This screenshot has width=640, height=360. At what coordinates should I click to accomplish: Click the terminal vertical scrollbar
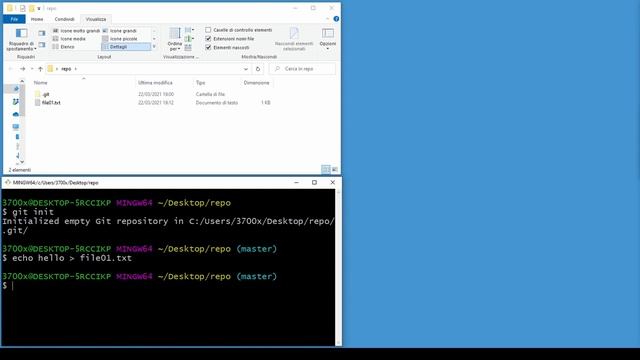pos(338,267)
